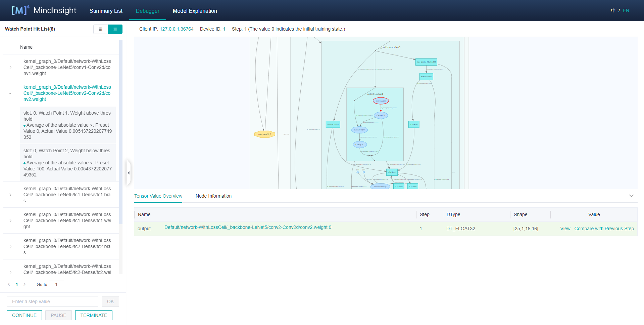
Task: Switch to the Node Information tab
Action: point(213,196)
